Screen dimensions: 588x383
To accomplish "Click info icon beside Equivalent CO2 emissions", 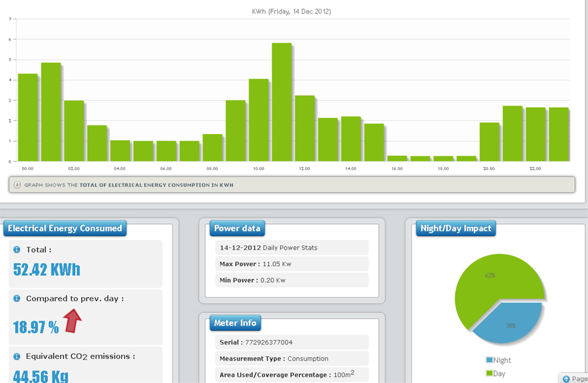I will [17, 356].
